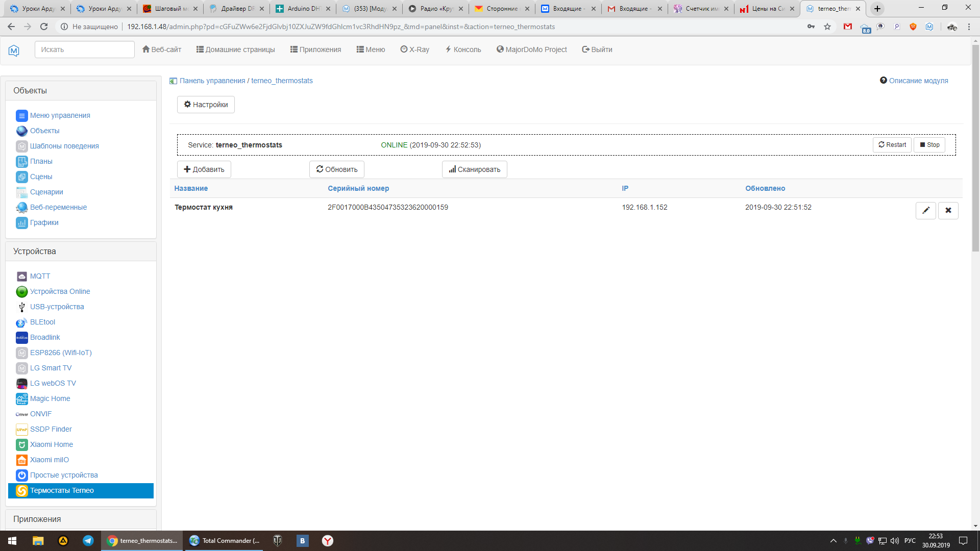The height and width of the screenshot is (551, 980).
Task: Open the Настройки settings button
Action: click(206, 105)
